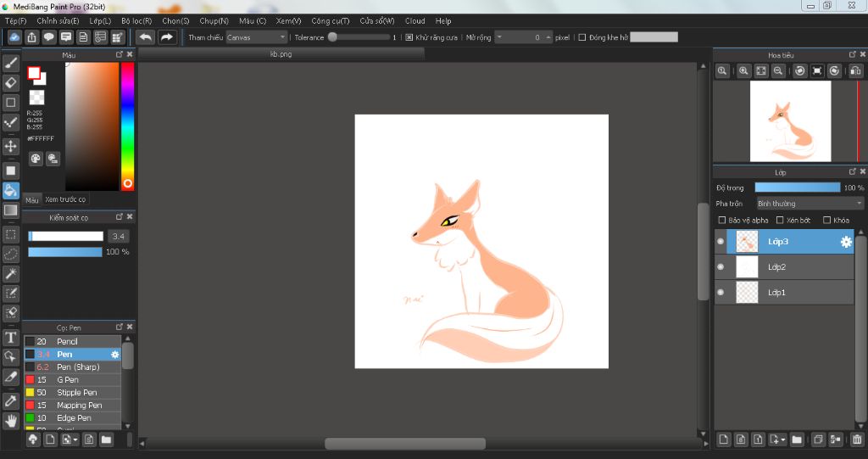Hide the Lớp1 layer
Viewport: 868px width, 459px height.
click(721, 292)
